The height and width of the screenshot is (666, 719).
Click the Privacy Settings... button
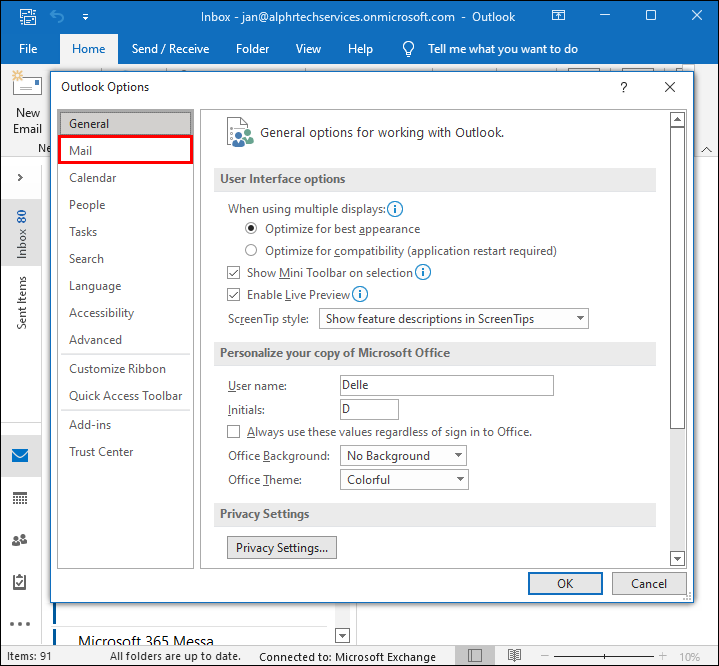click(282, 548)
